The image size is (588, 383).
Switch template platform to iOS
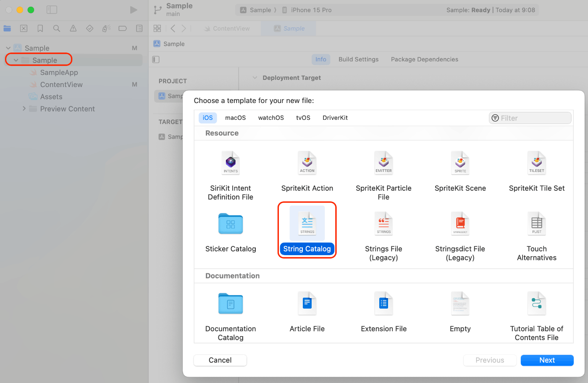[x=207, y=118]
